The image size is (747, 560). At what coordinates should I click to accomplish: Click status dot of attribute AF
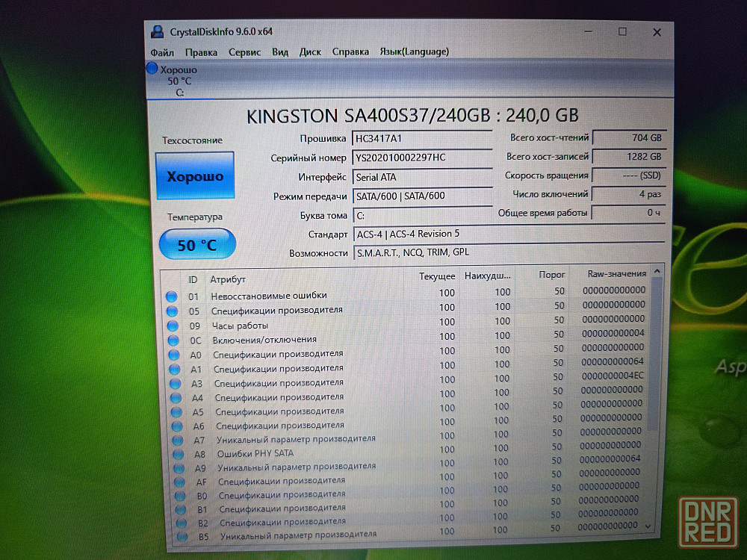coord(179,482)
